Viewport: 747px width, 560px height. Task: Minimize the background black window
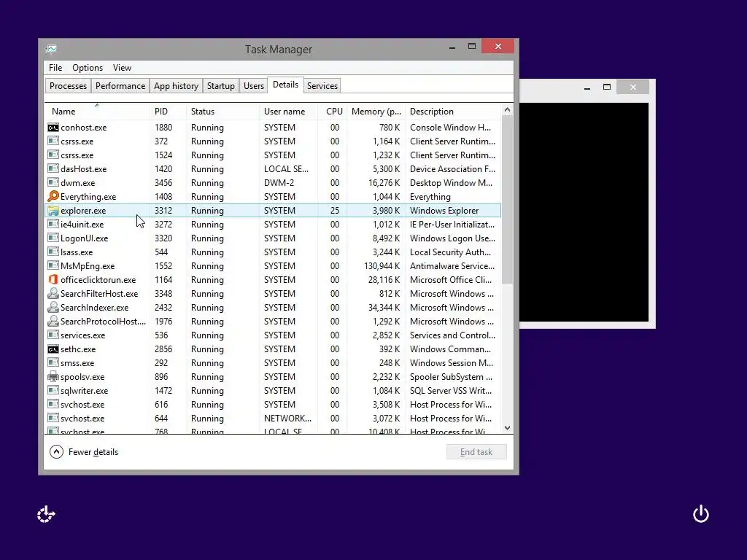click(x=587, y=87)
